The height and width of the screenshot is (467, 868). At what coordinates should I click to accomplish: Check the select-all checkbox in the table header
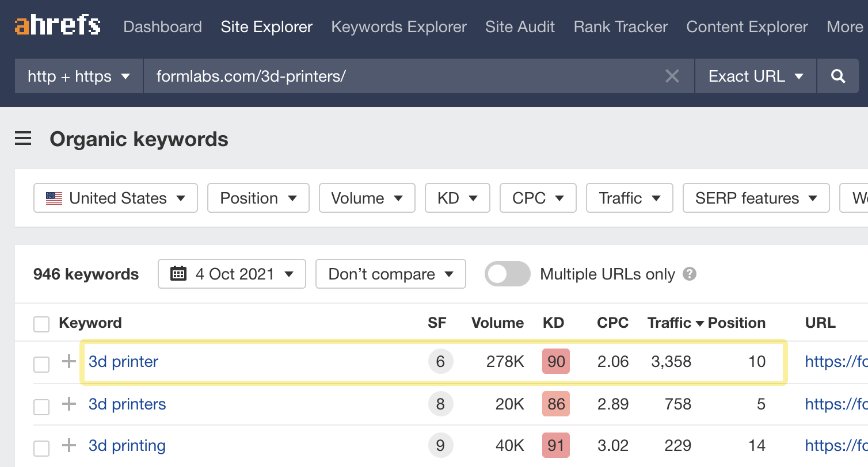coord(41,324)
